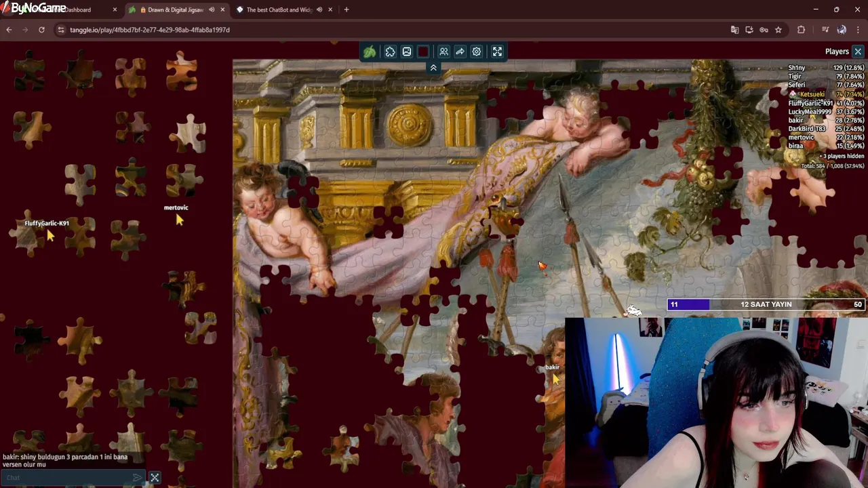Close The best ChatBot tab
Image resolution: width=868 pixels, height=488 pixels.
click(330, 9)
